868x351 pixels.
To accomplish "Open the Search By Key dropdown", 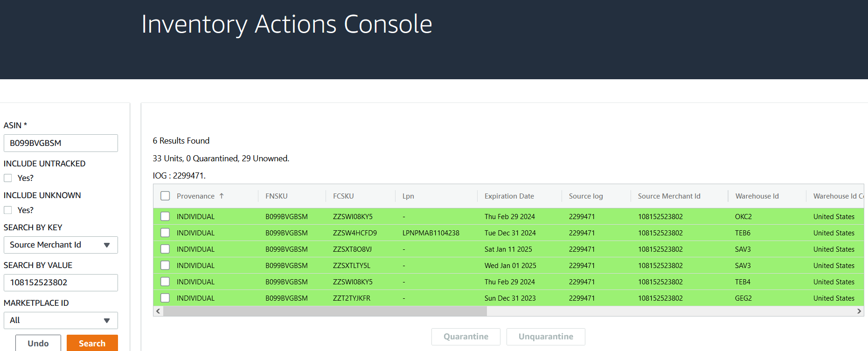I will pyautogui.click(x=61, y=245).
